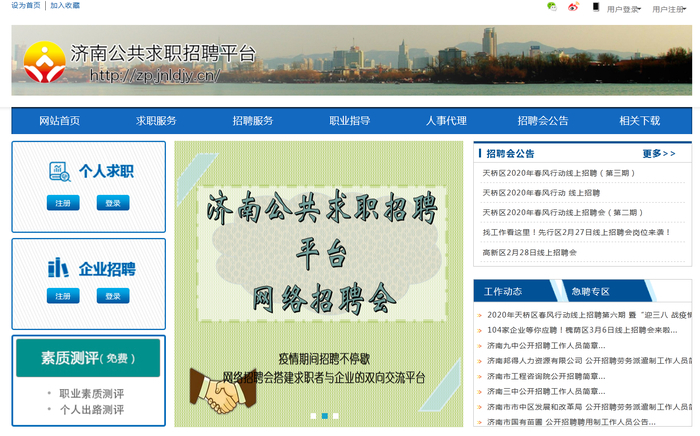Open 网站首页 in navigation bar
Viewport: 700px width, 436px height.
coord(59,120)
